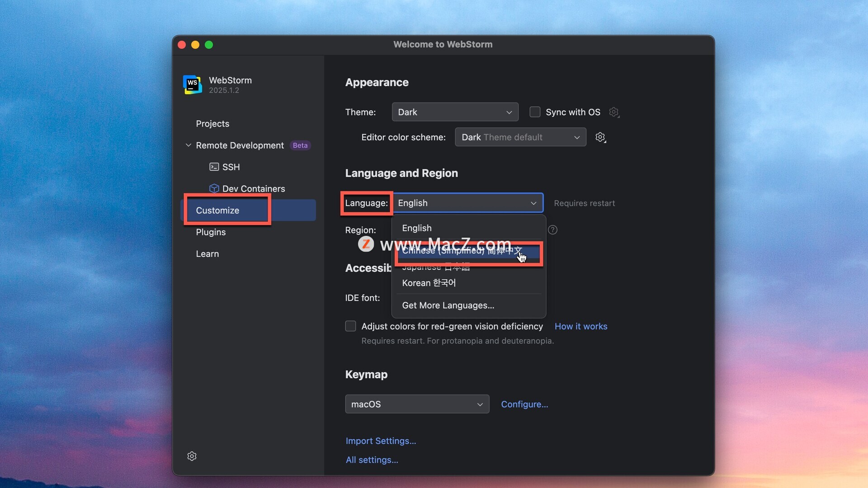
Task: Click the help question mark beside Region
Action: click(552, 230)
